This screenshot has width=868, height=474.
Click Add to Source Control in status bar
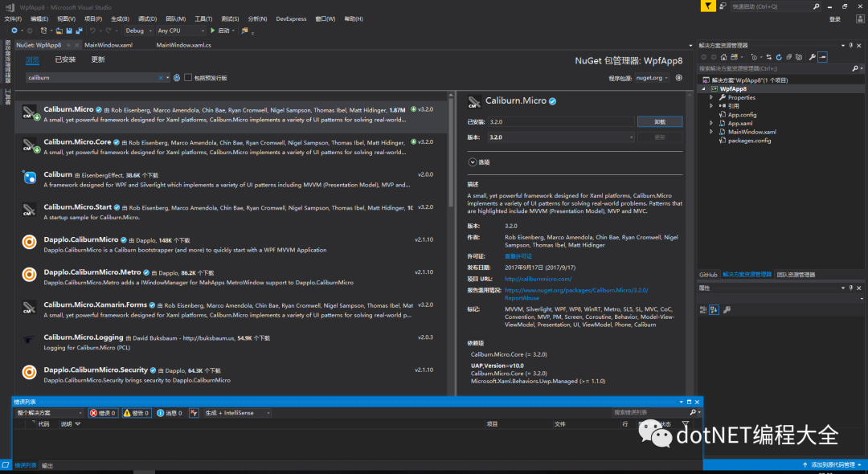[x=832, y=465]
